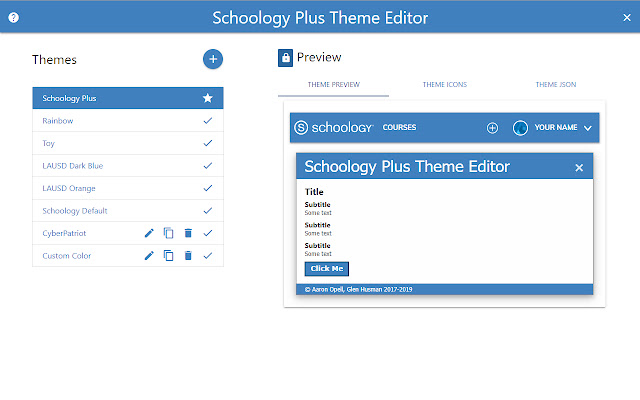The height and width of the screenshot is (400, 640).
Task: Apply the Toy theme checkmark
Action: (208, 143)
